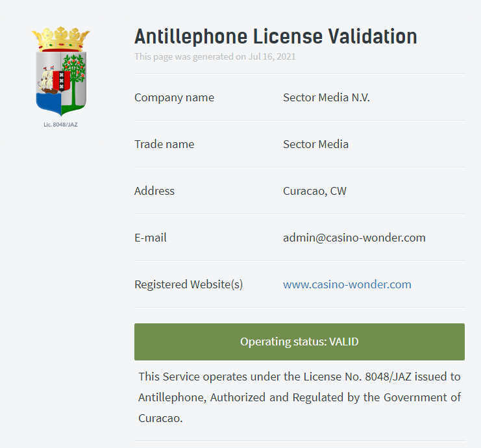Click the golden crown atop the crest
481x448 pixels.
click(61, 39)
